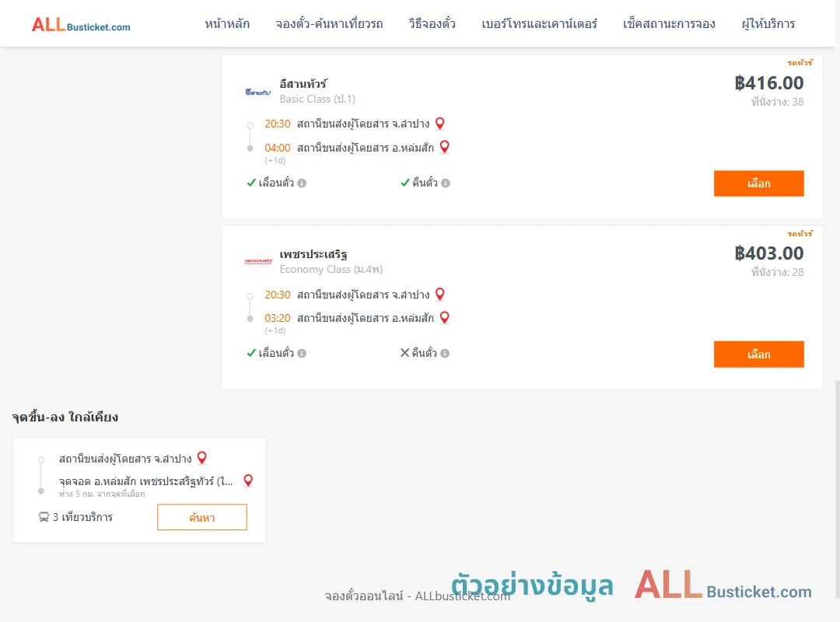Open เช็คสถานะการจอง menu item
Image resolution: width=840 pixels, height=622 pixels.
click(669, 23)
